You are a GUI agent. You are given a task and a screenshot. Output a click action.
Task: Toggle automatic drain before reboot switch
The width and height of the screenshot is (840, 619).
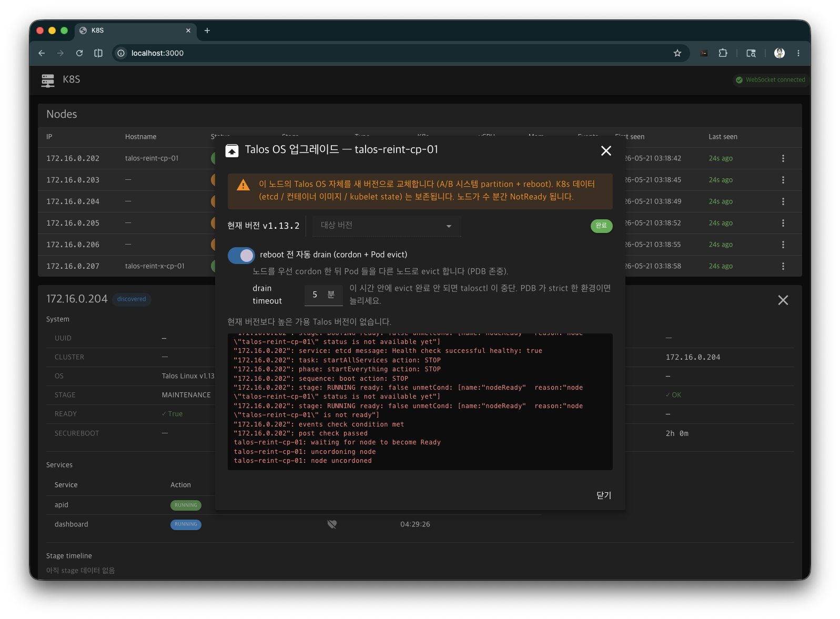click(241, 256)
